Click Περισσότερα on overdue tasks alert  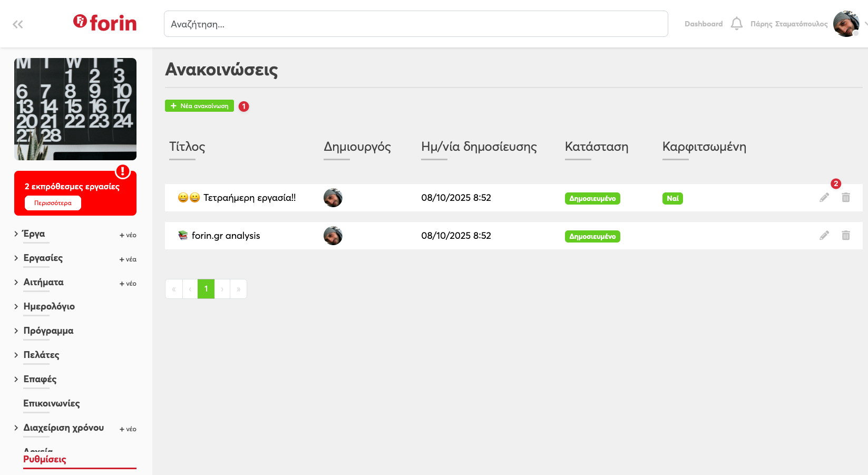[x=53, y=203]
